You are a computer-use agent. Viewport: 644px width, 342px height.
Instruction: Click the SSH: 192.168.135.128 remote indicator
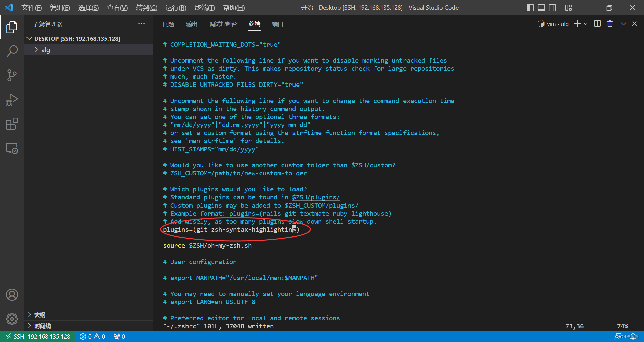pyautogui.click(x=38, y=336)
